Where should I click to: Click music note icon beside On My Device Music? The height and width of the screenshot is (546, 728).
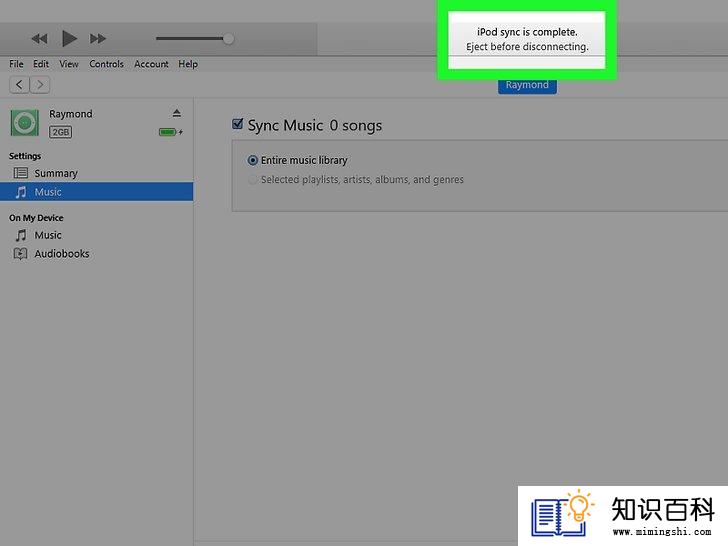[20, 235]
